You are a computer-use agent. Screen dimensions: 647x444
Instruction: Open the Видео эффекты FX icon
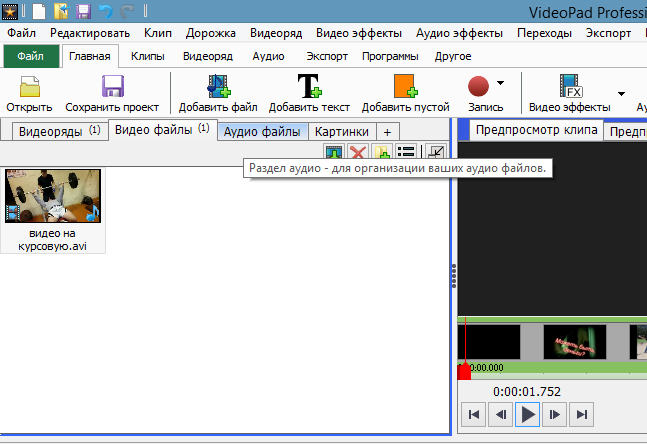pos(571,85)
